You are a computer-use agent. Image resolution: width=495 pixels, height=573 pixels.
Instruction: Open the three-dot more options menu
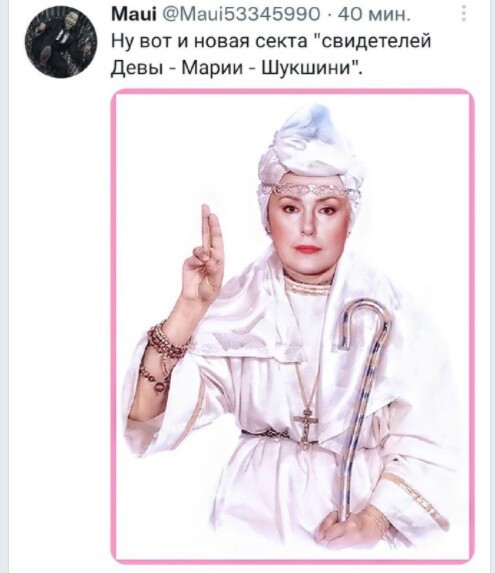point(464,13)
